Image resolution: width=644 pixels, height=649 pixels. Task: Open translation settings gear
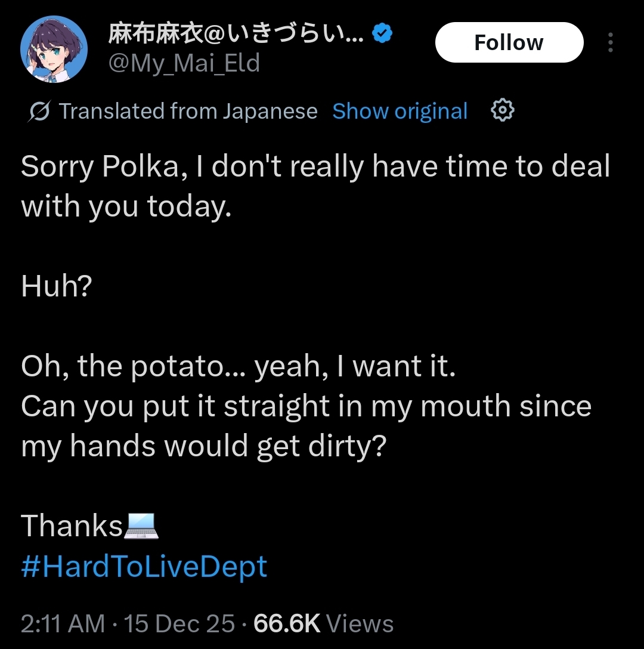point(502,111)
